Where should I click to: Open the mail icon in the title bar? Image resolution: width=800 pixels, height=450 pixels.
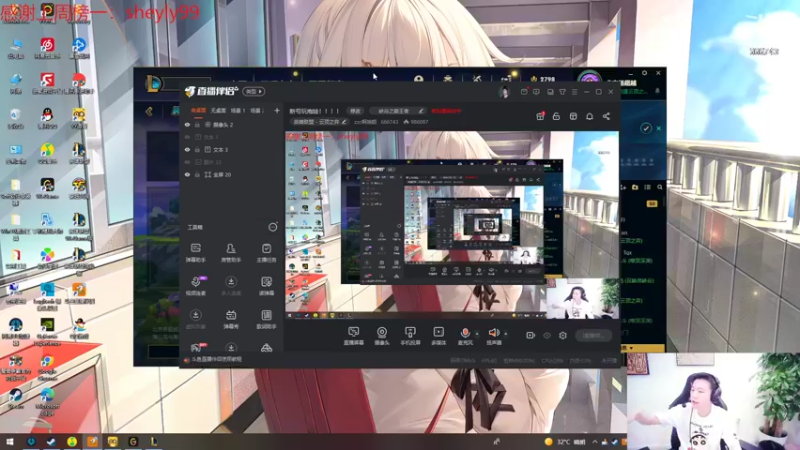(524, 92)
